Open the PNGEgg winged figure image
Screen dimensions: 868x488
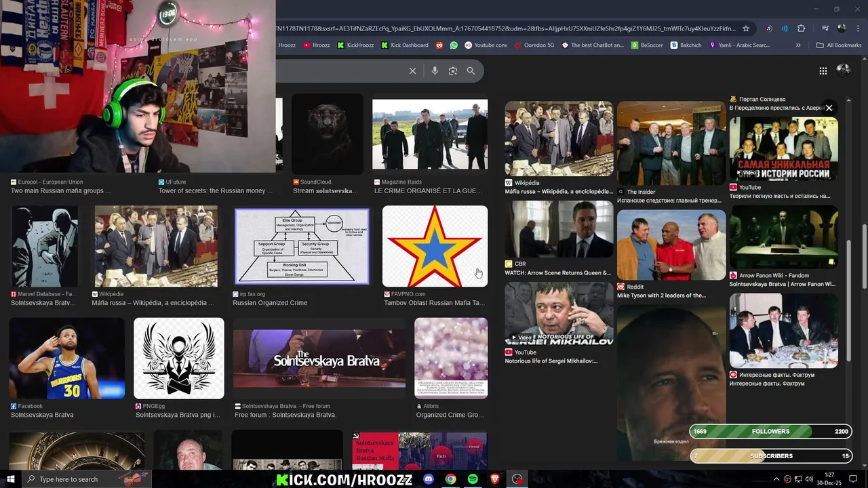(179, 358)
